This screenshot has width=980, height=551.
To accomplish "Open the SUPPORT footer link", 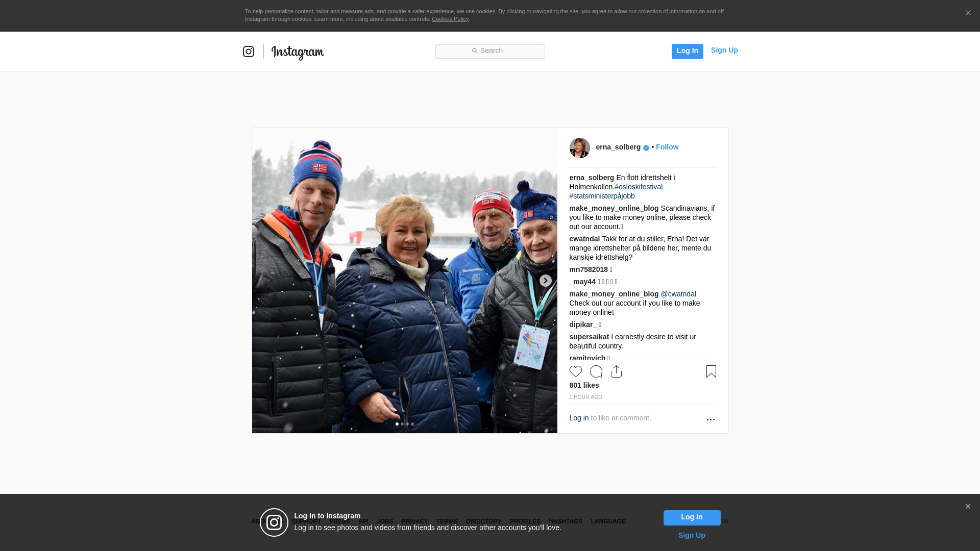I will pyautogui.click(x=306, y=521).
